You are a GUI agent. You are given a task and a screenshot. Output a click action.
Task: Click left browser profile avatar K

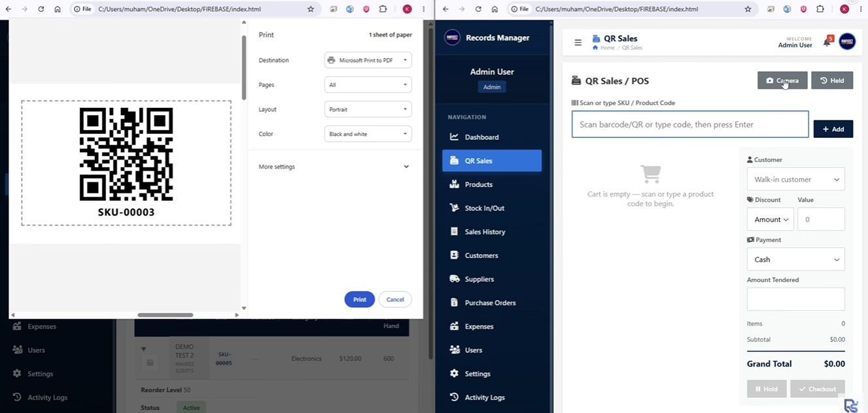pos(408,9)
